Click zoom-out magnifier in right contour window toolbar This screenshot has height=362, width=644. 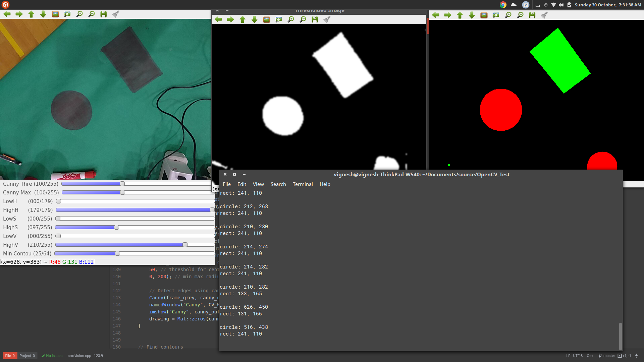520,15
